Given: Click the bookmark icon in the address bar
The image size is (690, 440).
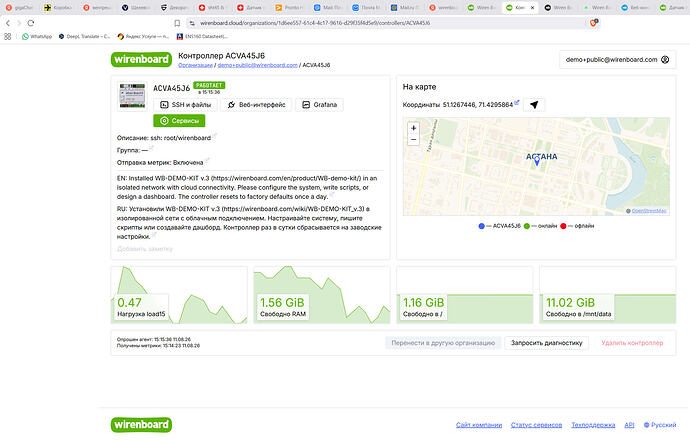Looking at the screenshot, I should tap(177, 23).
